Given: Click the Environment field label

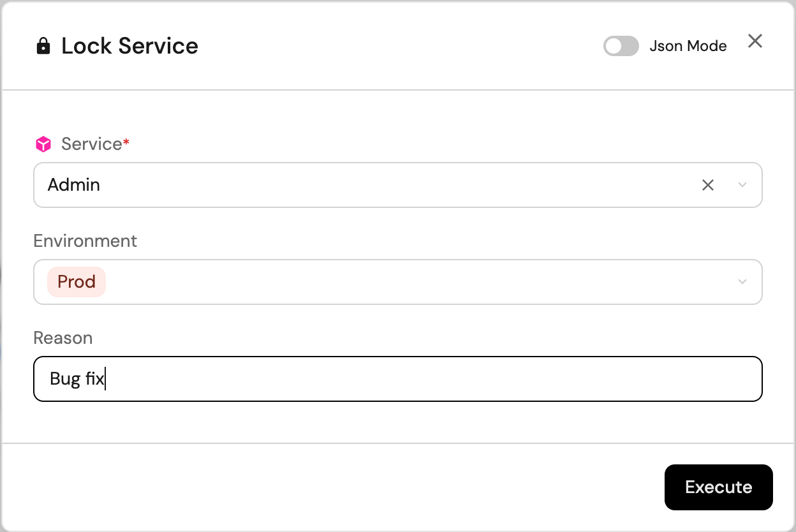Looking at the screenshot, I should click(x=85, y=240).
